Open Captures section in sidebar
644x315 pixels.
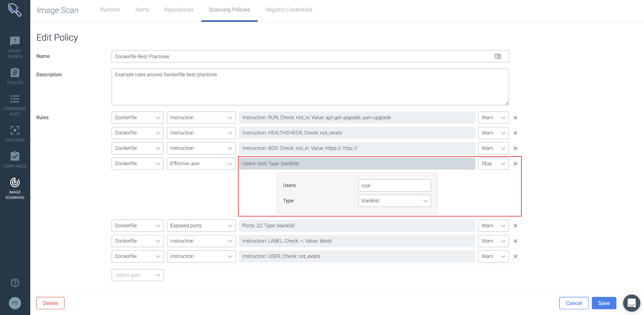click(x=15, y=134)
